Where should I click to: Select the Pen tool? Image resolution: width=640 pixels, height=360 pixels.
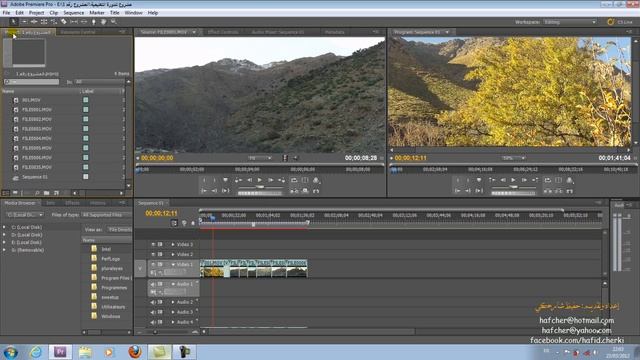pyautogui.click(x=94, y=22)
